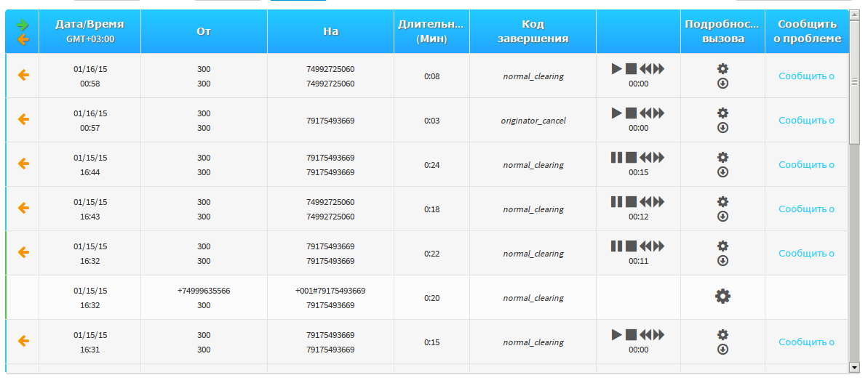Sort by the На column header
Viewport: 868px width, 391px height.
(x=330, y=31)
